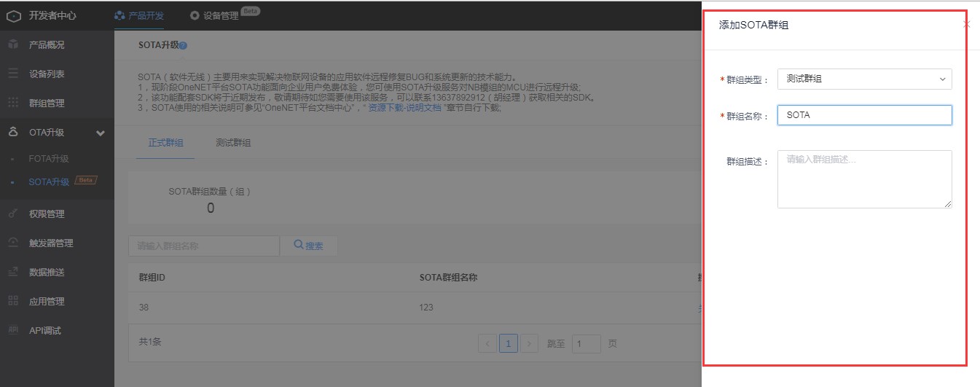Close the 添加SOTA群组 panel
This screenshot has height=387, width=980.
967,25
